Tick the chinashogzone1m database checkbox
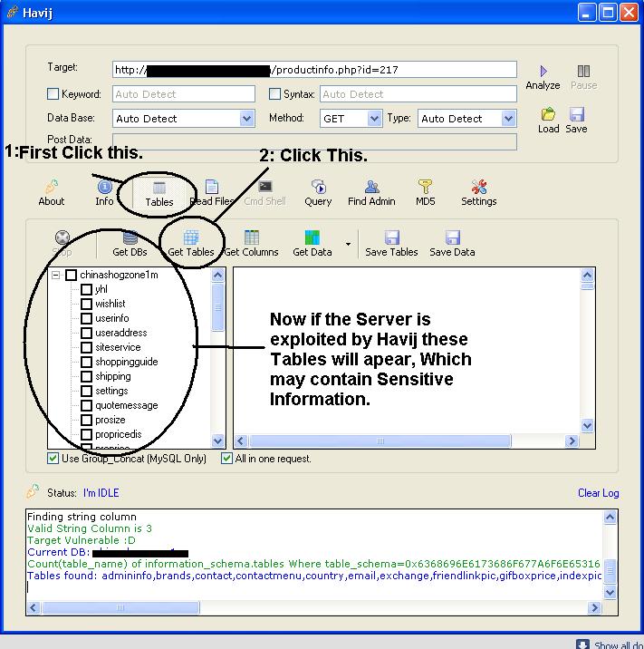This screenshot has width=644, height=649. (72, 275)
